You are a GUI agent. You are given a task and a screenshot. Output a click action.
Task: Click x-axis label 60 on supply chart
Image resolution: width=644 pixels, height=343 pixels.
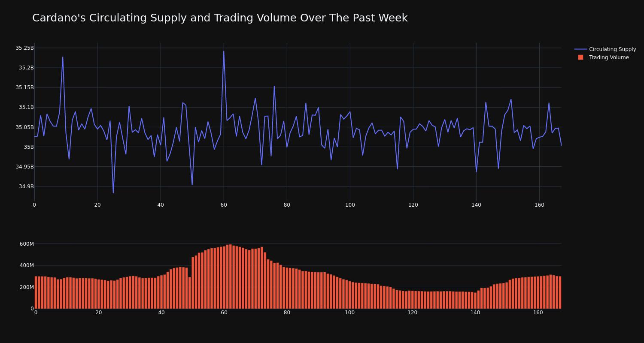point(224,205)
